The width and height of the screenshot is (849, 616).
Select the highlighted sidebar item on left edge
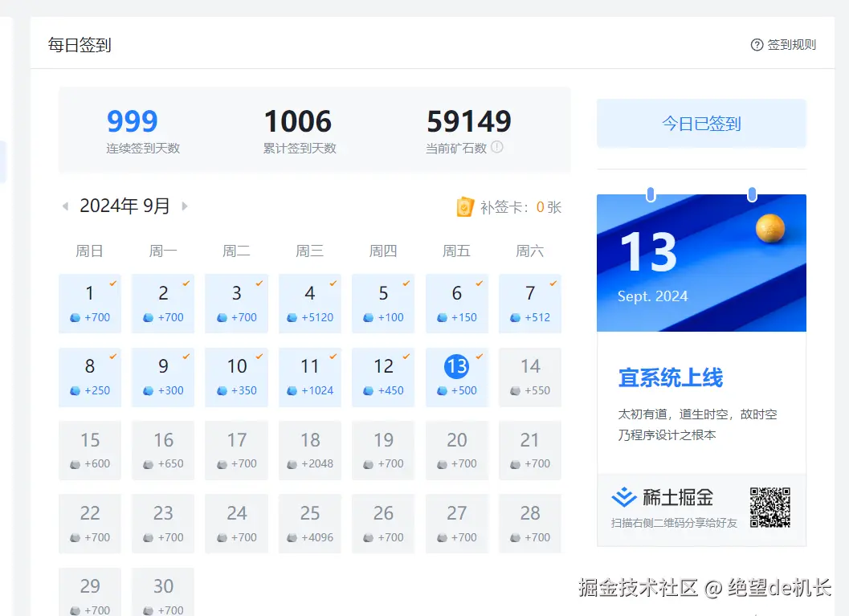click(x=2, y=161)
